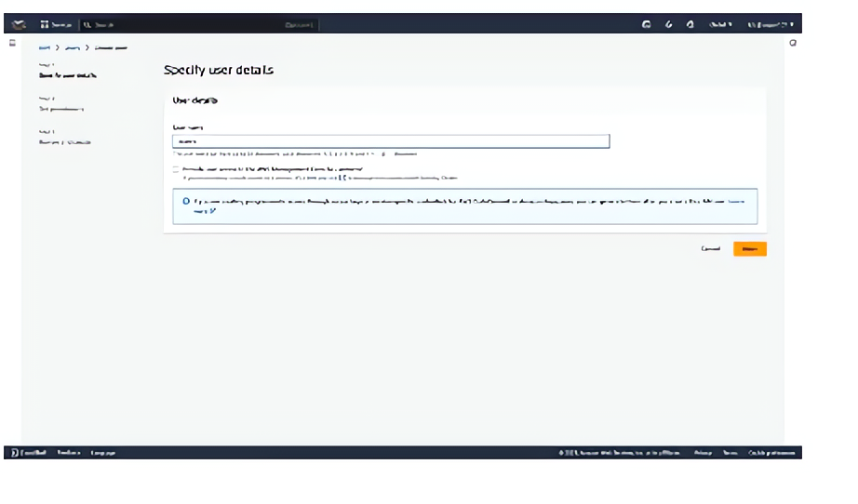
Task: Open the Services grid menu
Action: 56,24
